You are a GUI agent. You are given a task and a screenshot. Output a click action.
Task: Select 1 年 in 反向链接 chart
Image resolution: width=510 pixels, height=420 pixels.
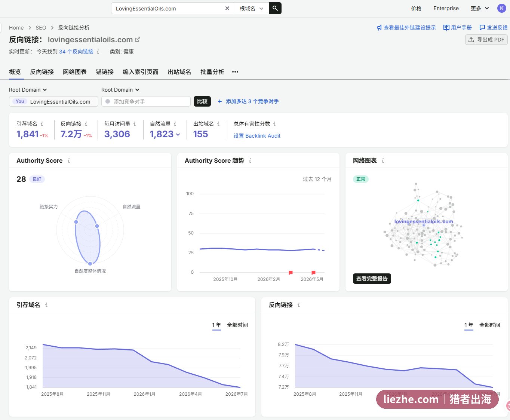pyautogui.click(x=469, y=325)
